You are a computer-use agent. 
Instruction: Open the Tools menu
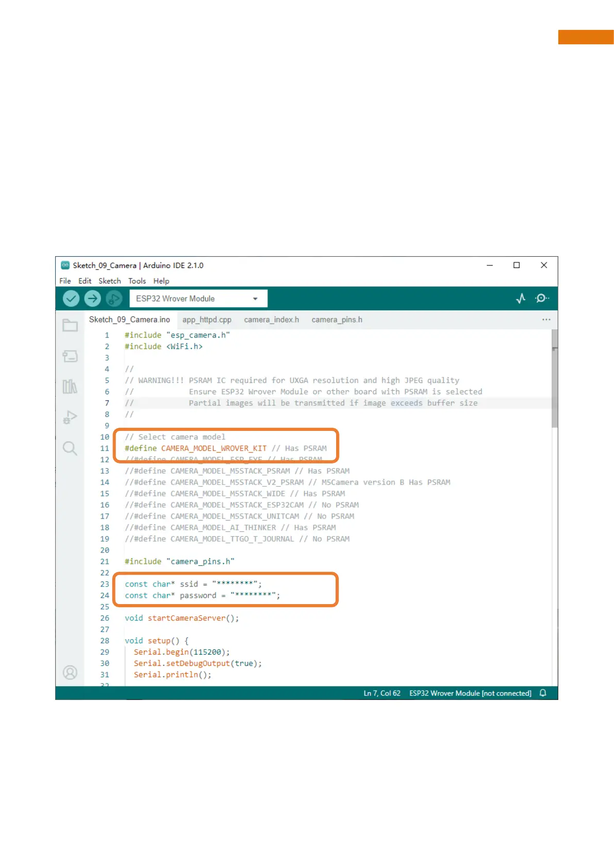(x=137, y=281)
